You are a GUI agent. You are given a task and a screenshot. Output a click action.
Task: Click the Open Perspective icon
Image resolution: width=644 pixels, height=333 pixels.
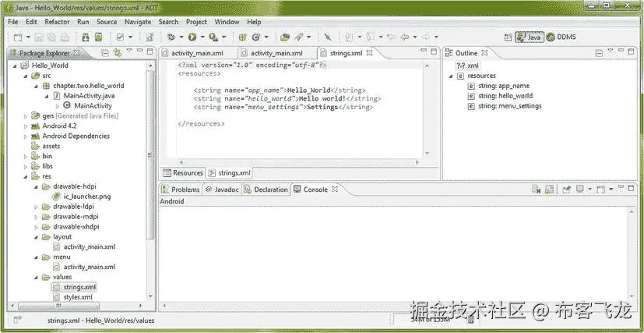tap(508, 37)
